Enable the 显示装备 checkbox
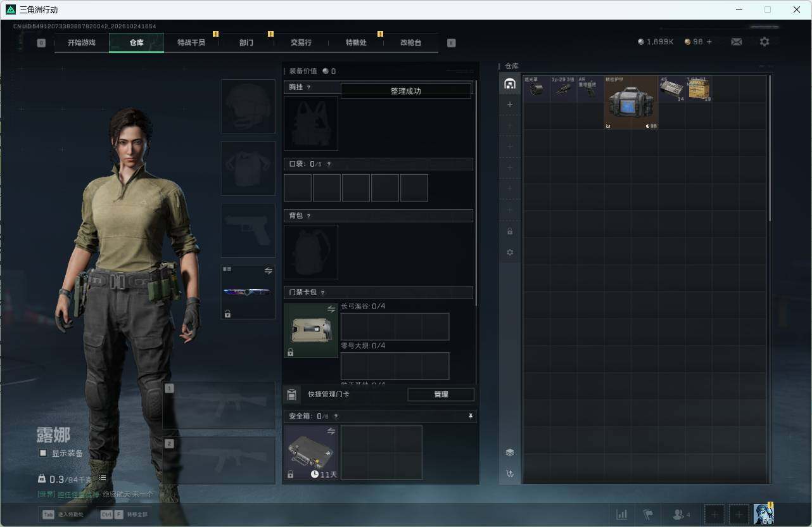The image size is (812, 527). click(43, 453)
